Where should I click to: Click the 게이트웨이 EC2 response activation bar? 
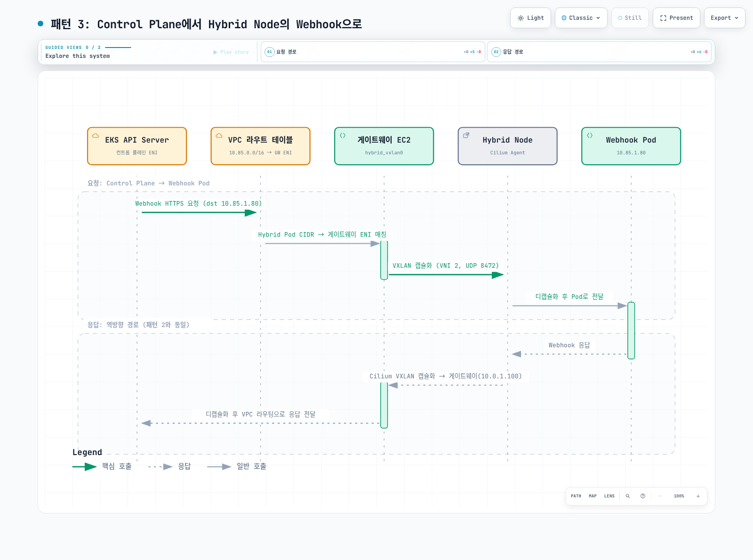tap(384, 405)
